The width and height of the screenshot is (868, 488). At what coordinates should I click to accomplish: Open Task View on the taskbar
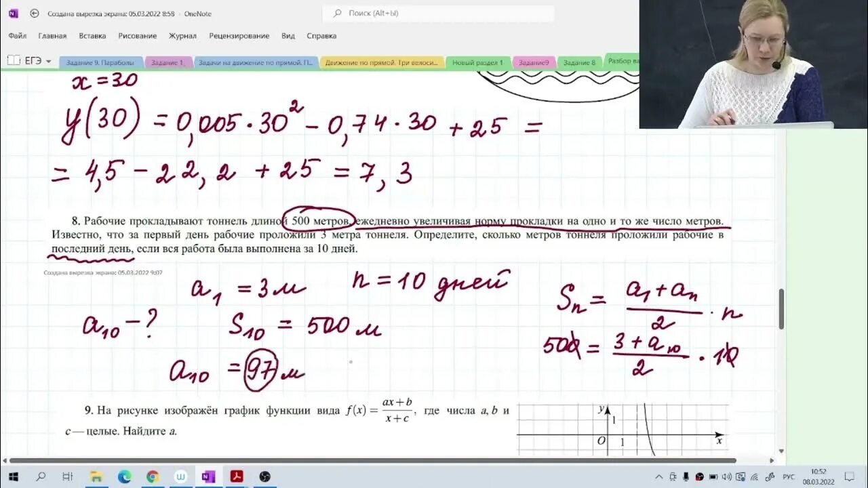click(68, 476)
